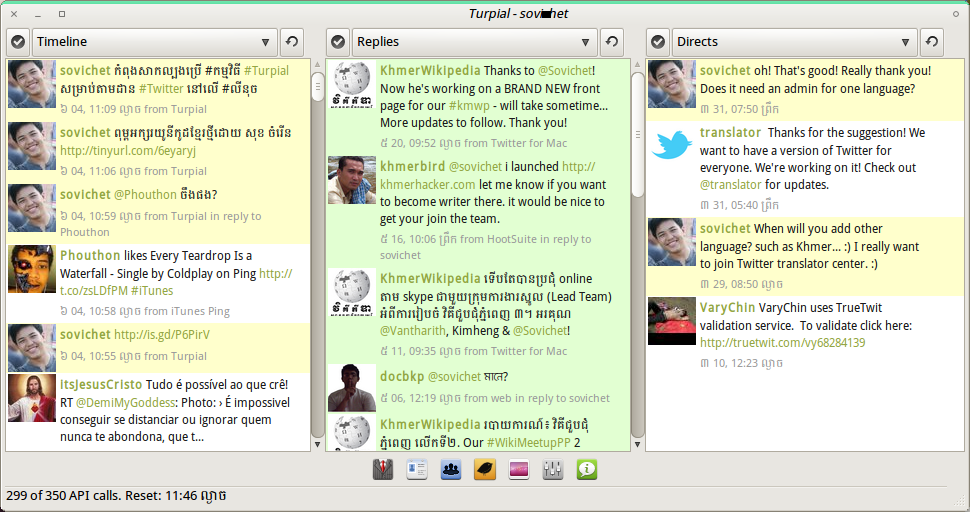This screenshot has width=970, height=512.
Task: Refresh the Timeline column
Action: coord(292,42)
